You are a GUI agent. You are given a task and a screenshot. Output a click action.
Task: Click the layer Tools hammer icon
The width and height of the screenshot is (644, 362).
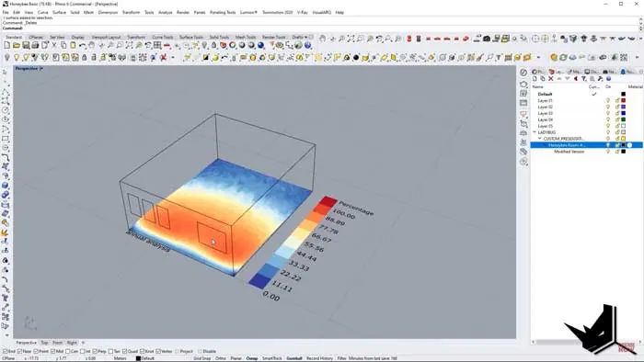click(x=600, y=79)
